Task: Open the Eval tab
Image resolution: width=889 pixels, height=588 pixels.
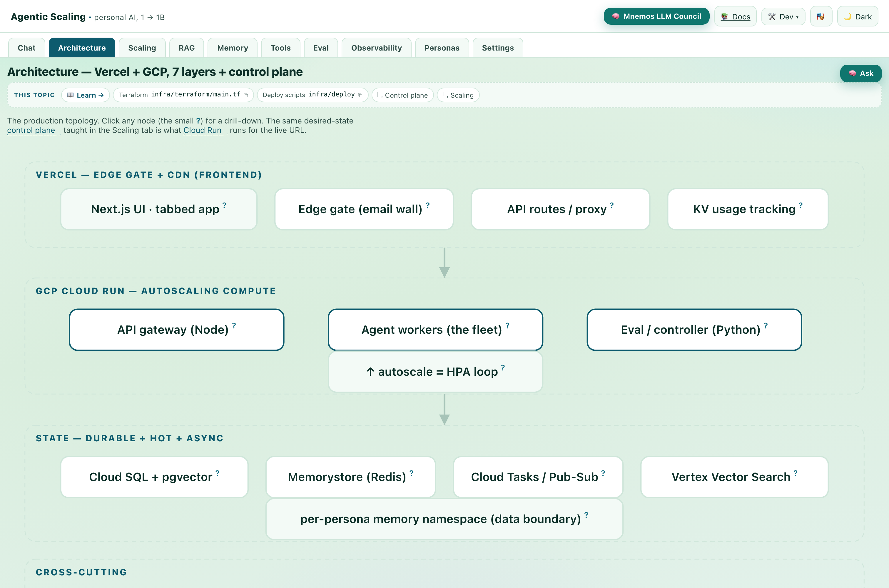Action: tap(321, 48)
